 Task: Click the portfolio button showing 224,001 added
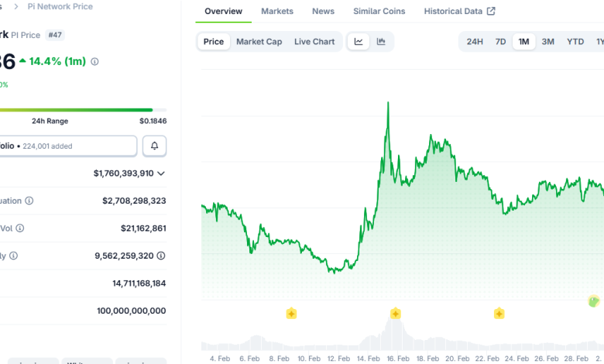(68, 146)
